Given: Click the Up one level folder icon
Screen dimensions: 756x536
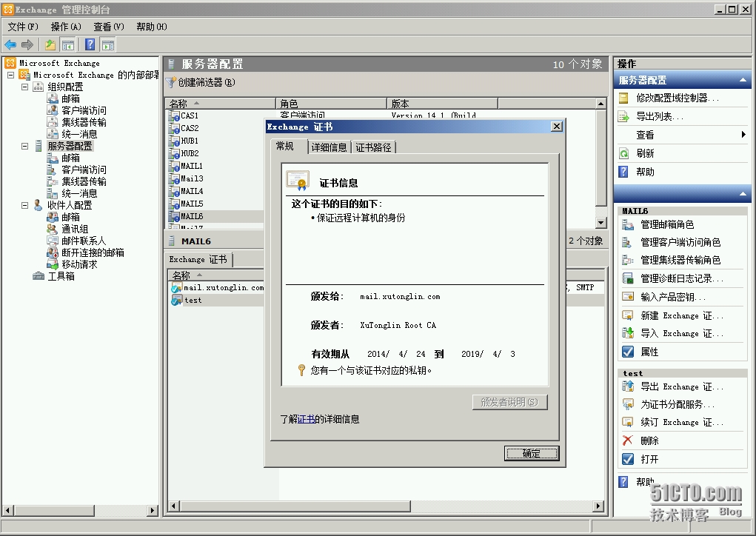Looking at the screenshot, I should 50,45.
